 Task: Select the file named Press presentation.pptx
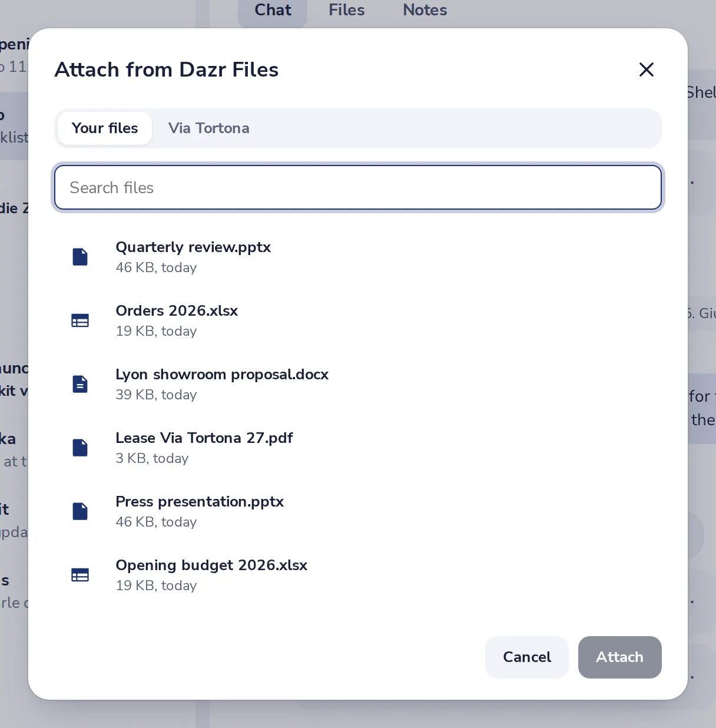point(358,511)
